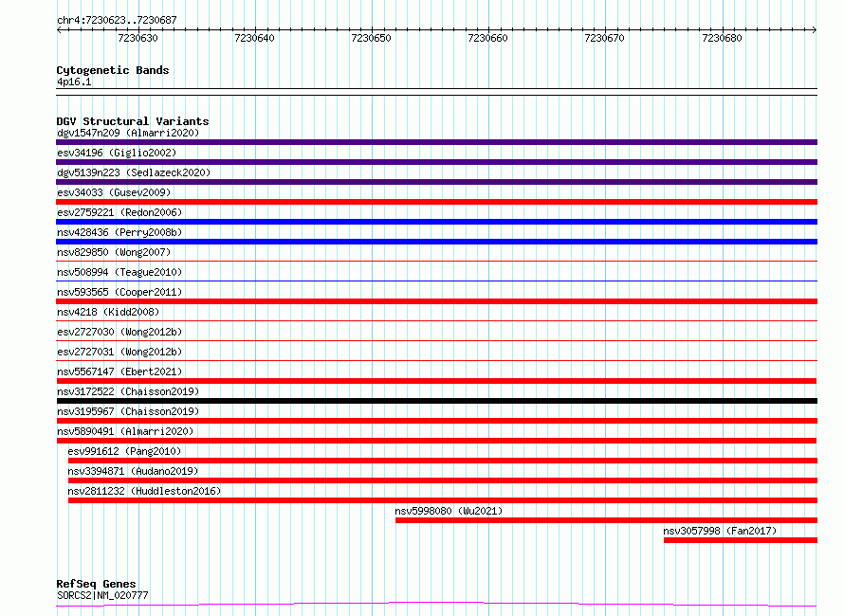This screenshot has height=616, width=844.
Task: Click the dgv5139n223 (Sedlazeck2020) label
Action: (134, 172)
